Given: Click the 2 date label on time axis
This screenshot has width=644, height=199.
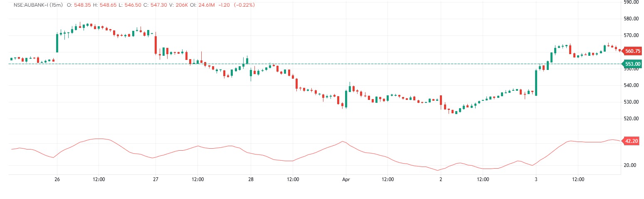Looking at the screenshot, I should pos(441,180).
